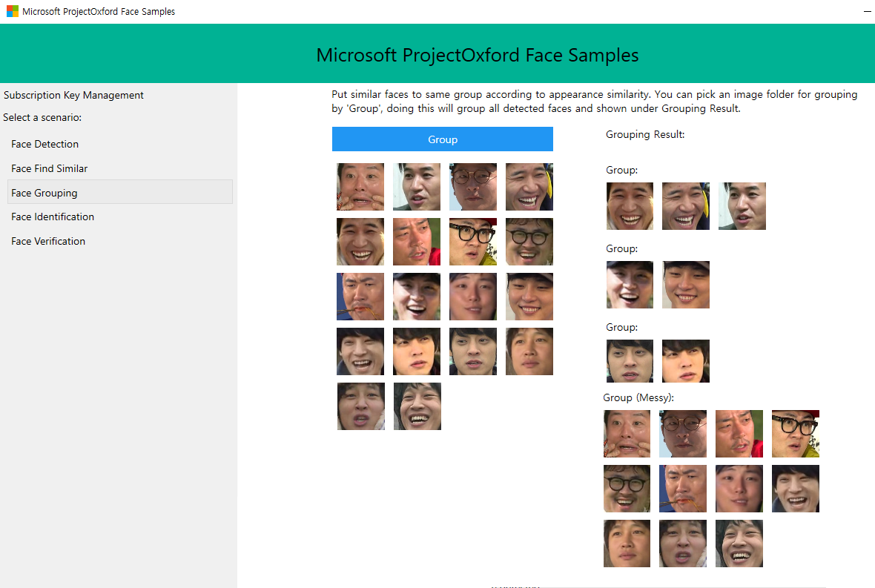Viewport: 875px width, 588px height.
Task: Select second face in source grid's top row
Action: point(417,187)
